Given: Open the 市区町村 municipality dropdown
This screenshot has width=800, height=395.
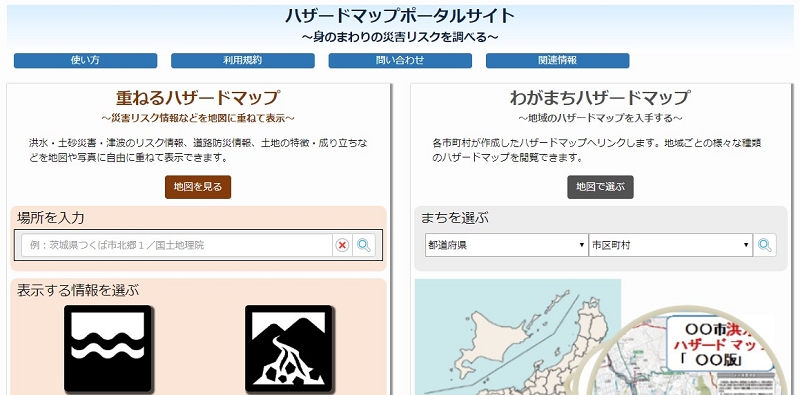Looking at the screenshot, I should pos(670,245).
